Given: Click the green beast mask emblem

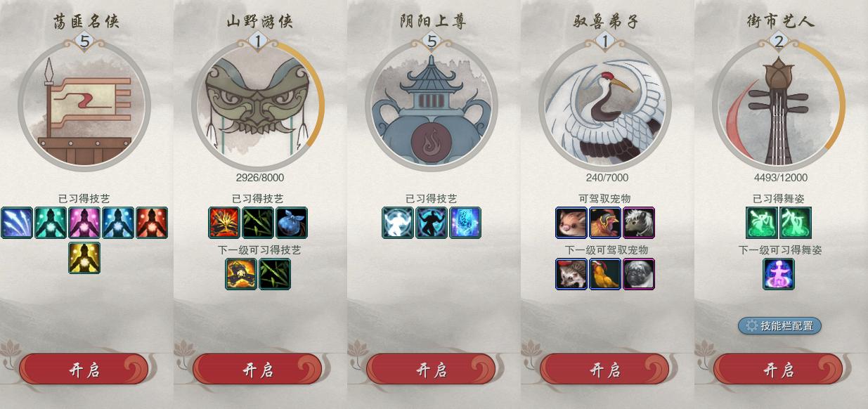Looking at the screenshot, I should point(258,105).
